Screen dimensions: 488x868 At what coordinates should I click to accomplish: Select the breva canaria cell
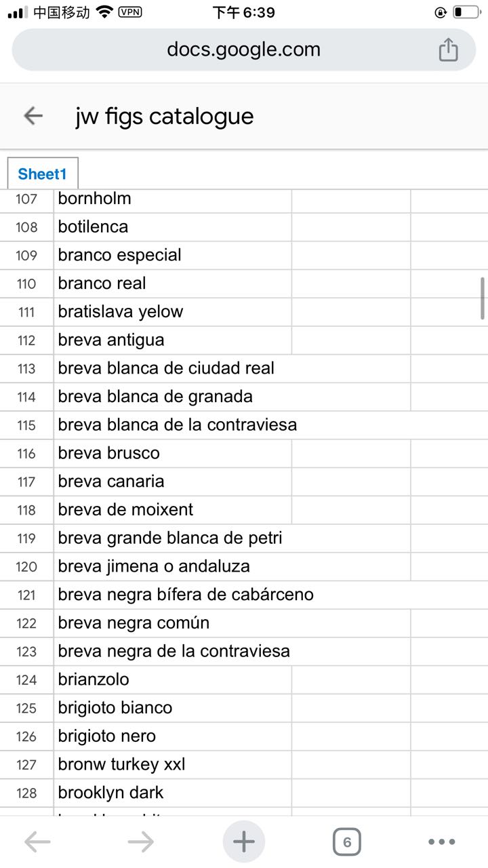173,481
